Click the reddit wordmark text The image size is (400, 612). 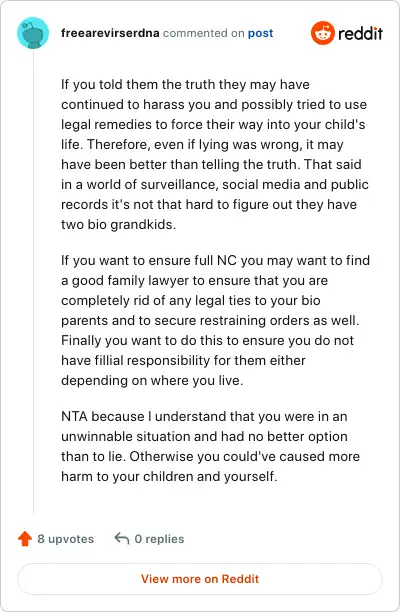pos(360,34)
